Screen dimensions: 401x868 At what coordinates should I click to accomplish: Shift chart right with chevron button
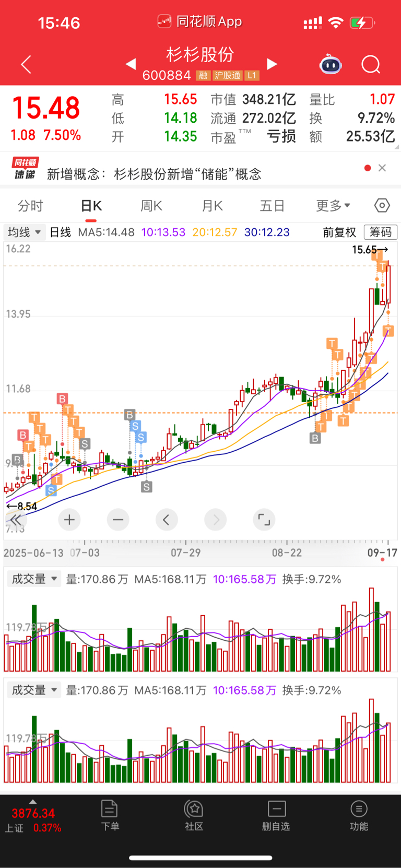click(x=216, y=520)
